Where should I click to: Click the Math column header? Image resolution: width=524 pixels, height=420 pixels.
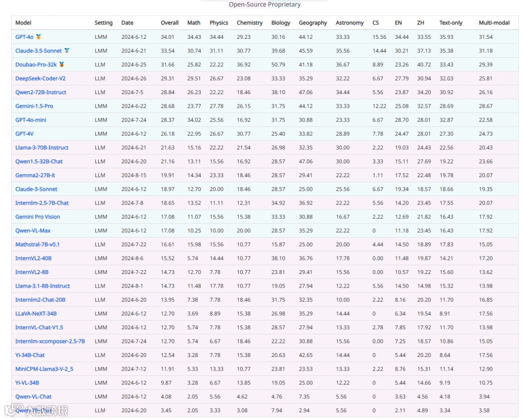(x=194, y=23)
